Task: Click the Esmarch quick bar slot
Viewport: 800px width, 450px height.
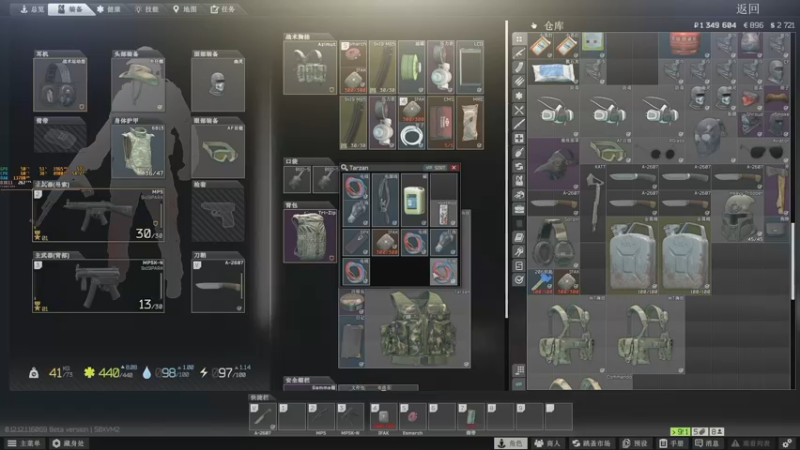Action: [413, 416]
